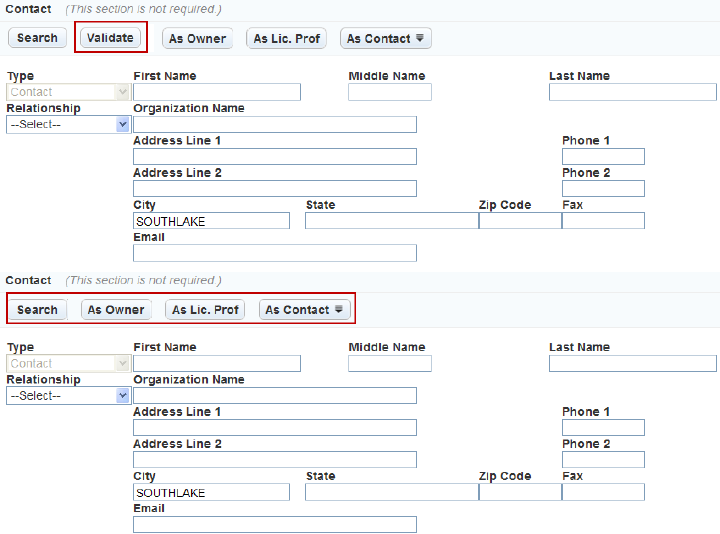Expand second Relationship select dropdown
This screenshot has height=534, width=720.
68,396
